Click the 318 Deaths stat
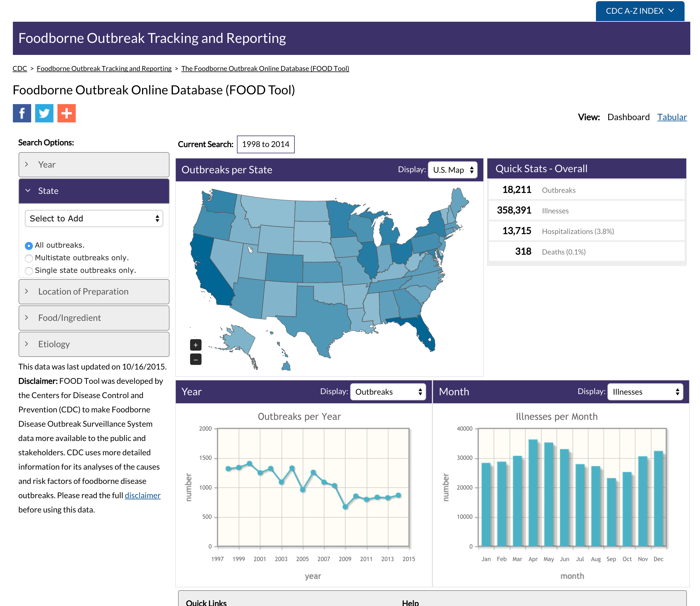The width and height of the screenshot is (700, 606). click(x=587, y=252)
